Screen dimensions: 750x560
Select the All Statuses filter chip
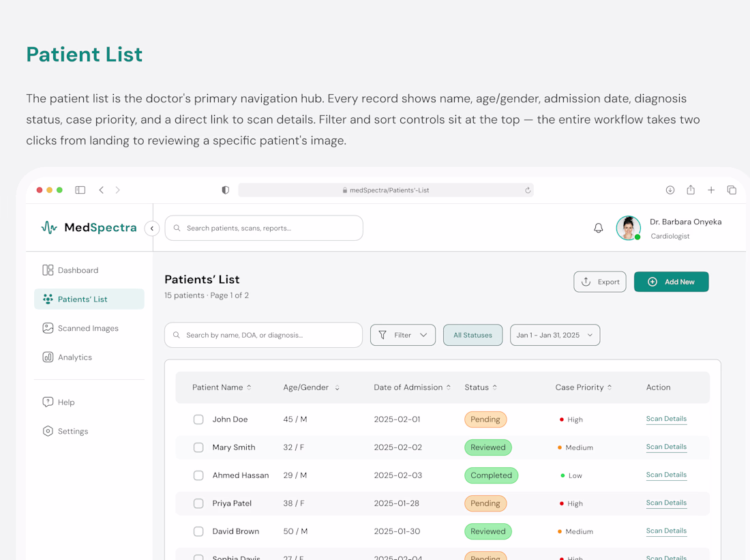[472, 335]
